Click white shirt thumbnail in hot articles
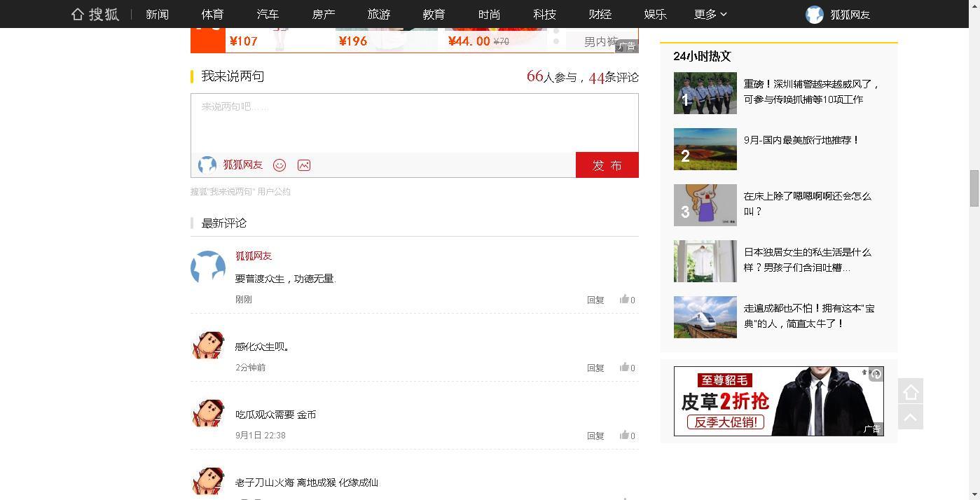The image size is (980, 500). (705, 261)
